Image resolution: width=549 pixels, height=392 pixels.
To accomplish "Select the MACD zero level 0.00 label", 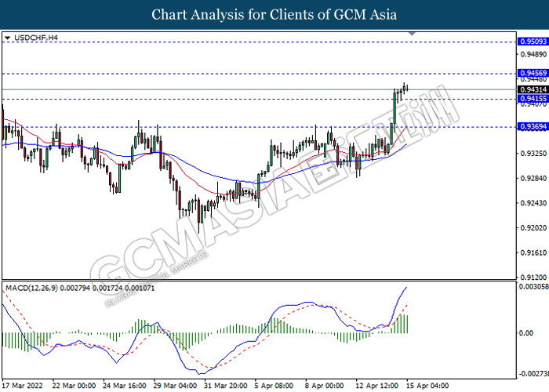I will pyautogui.click(x=526, y=333).
